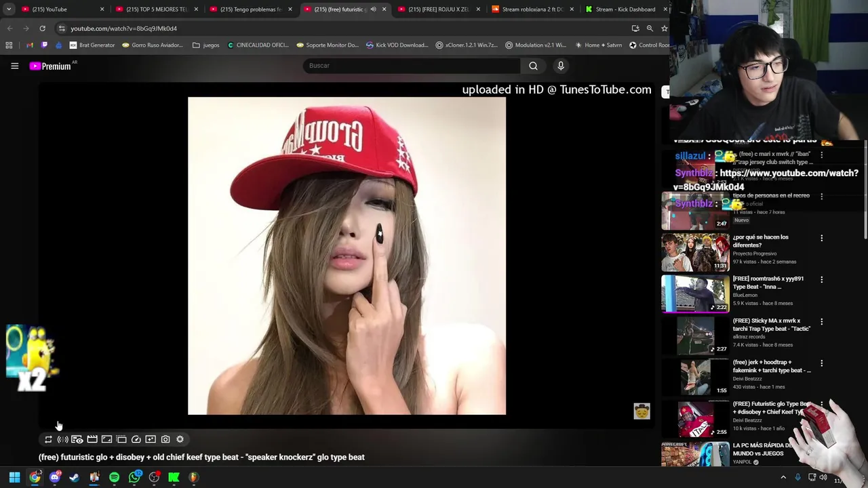
Task: Open the zoom magnifier in address bar
Action: [x=650, y=28]
